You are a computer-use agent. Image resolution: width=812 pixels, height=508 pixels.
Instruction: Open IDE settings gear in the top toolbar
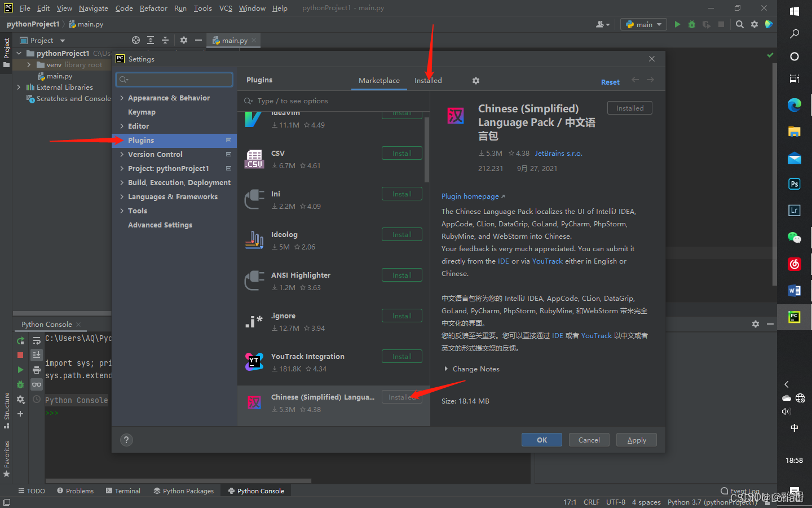pyautogui.click(x=754, y=24)
